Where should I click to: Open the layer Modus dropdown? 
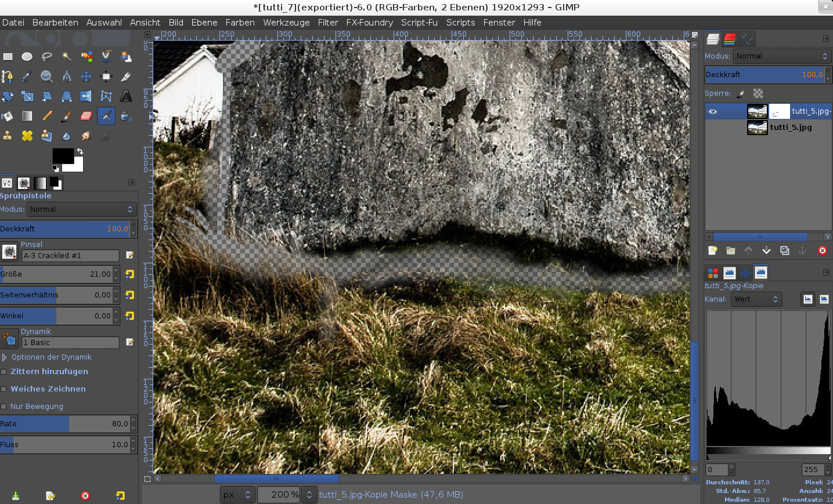pos(781,56)
